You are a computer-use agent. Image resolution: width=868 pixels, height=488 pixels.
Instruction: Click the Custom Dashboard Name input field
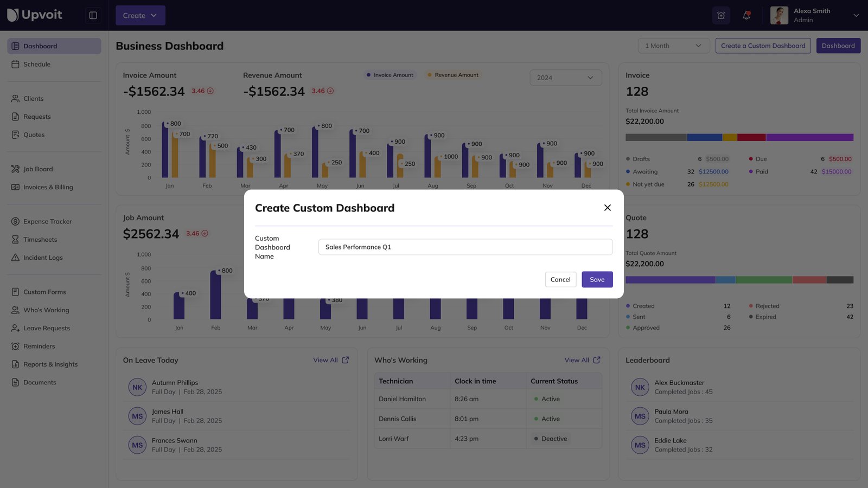coord(464,247)
